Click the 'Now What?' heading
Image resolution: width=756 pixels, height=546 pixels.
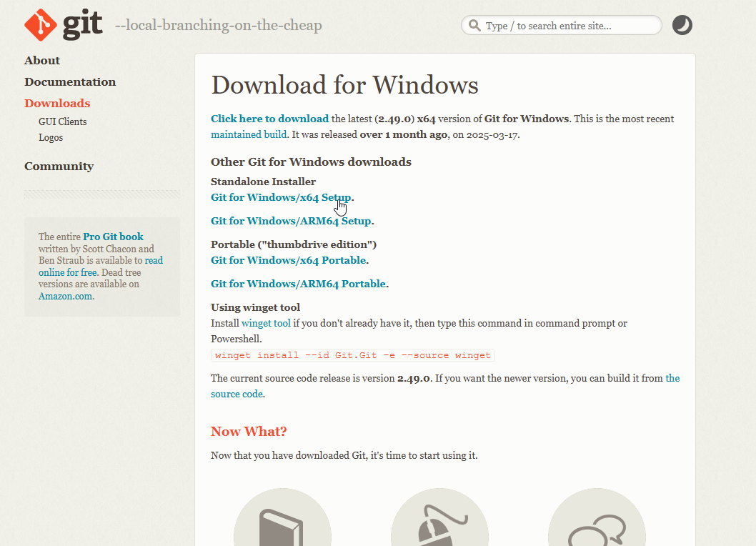[x=249, y=431]
